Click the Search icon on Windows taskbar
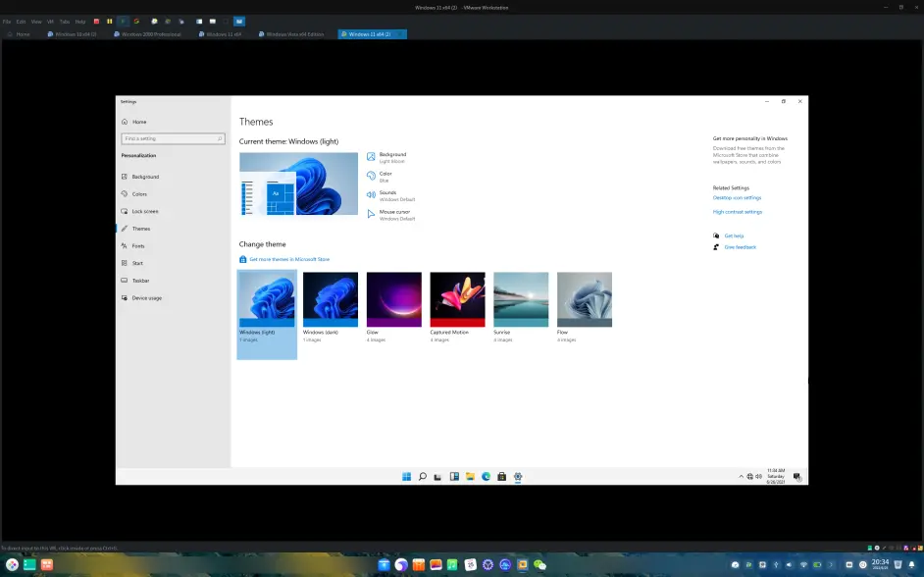 423,476
